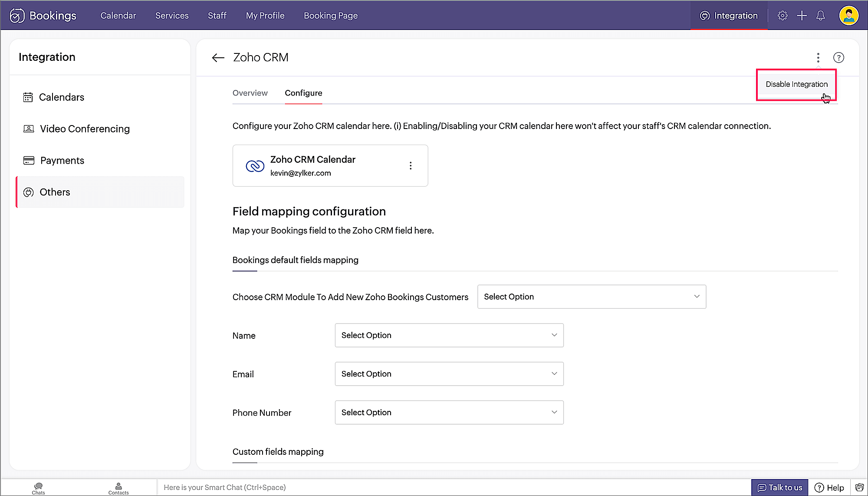Open the user profile avatar
Screen dimensions: 868x496
(848, 16)
